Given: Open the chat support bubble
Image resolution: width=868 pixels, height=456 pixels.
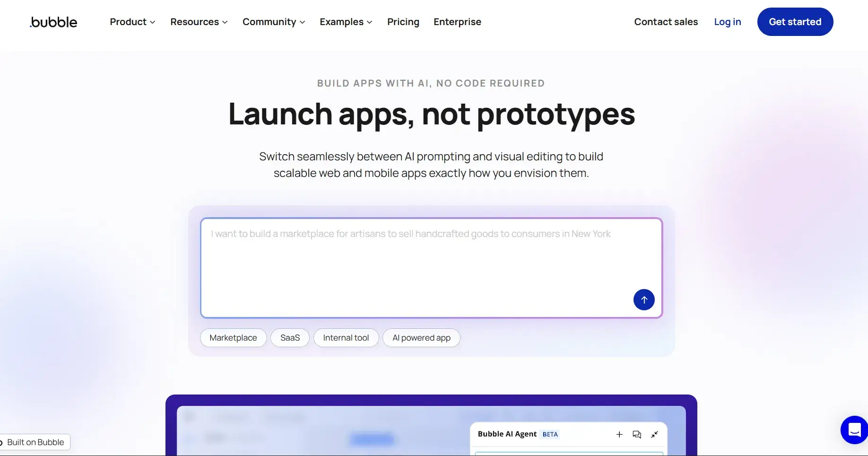Looking at the screenshot, I should [854, 430].
